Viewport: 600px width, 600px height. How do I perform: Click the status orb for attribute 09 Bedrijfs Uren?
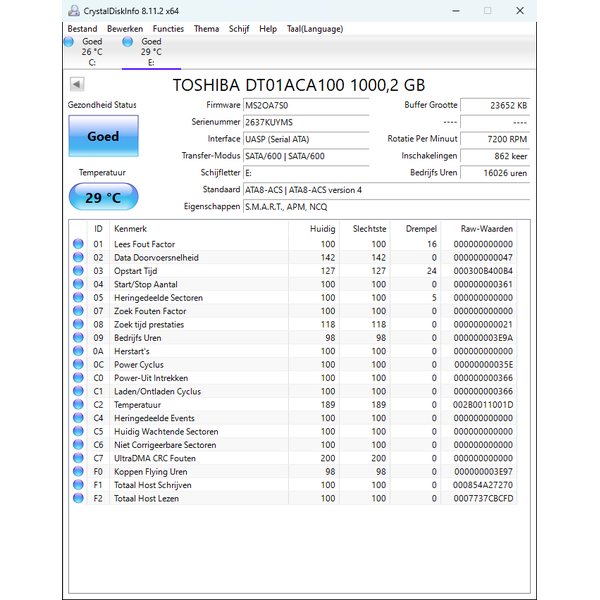78,338
